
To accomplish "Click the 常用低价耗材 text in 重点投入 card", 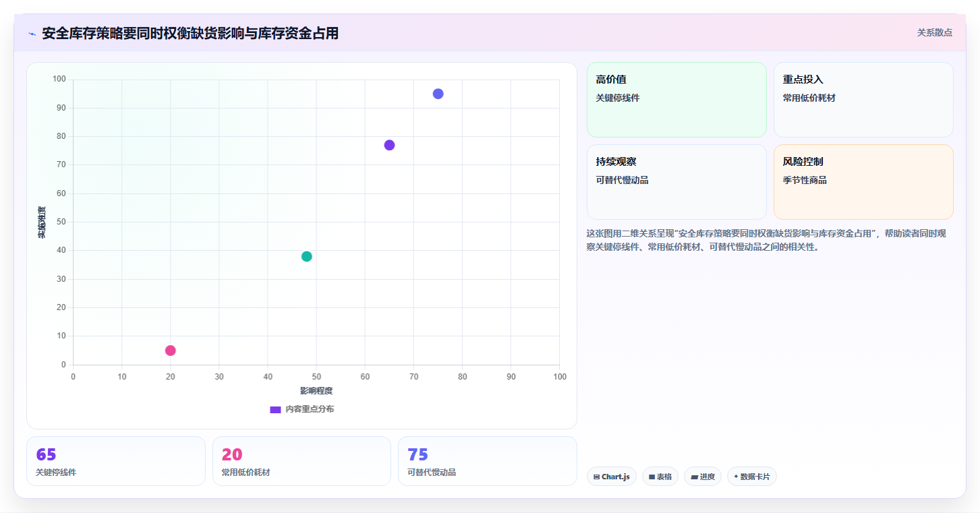I will click(x=809, y=98).
